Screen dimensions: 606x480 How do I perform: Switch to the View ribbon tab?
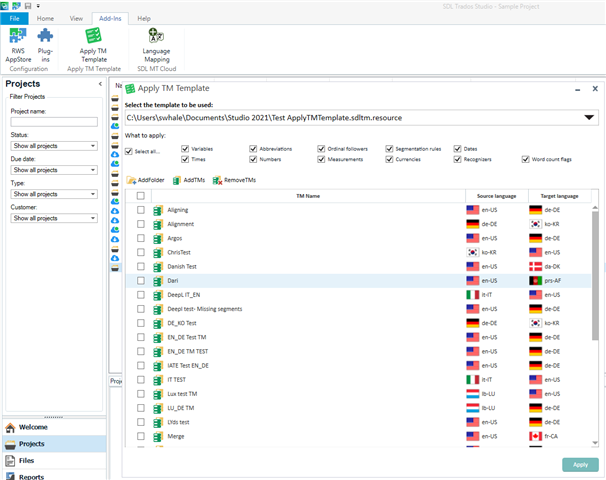tap(76, 19)
